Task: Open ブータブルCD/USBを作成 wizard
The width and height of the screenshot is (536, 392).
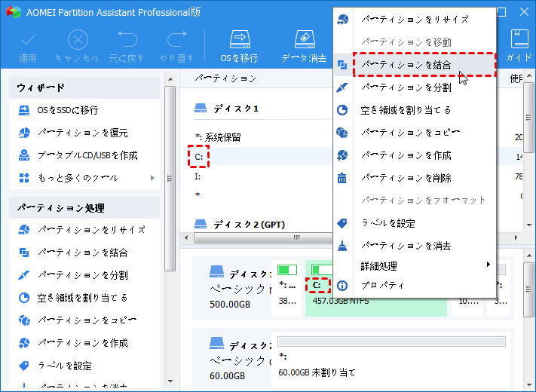Action: [78, 155]
